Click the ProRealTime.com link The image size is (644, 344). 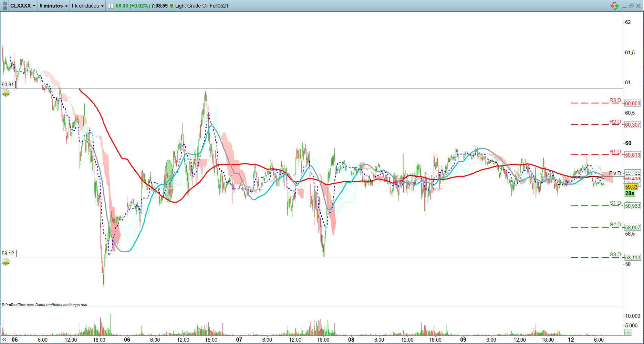pyautogui.click(x=19, y=305)
